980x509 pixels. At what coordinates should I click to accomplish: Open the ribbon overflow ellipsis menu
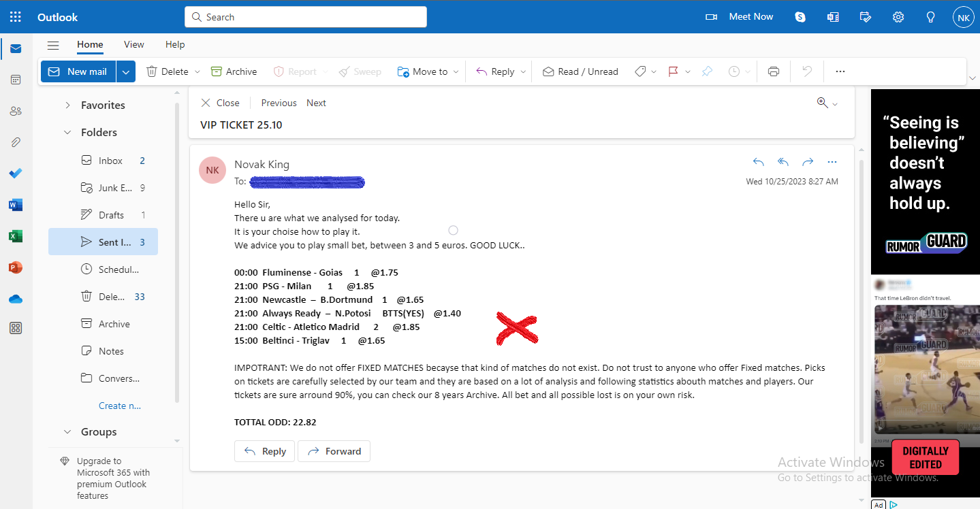[x=840, y=71]
